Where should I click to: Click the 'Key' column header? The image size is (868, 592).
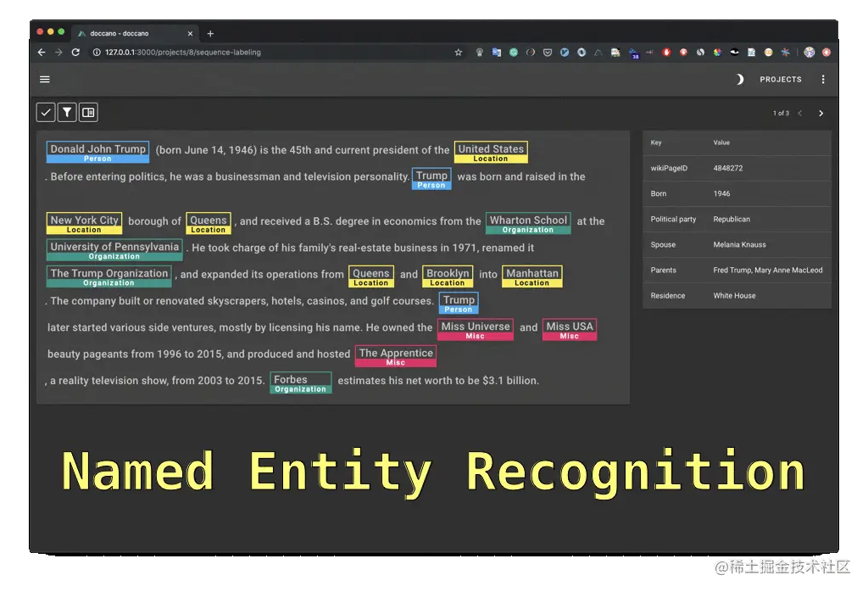(x=656, y=142)
